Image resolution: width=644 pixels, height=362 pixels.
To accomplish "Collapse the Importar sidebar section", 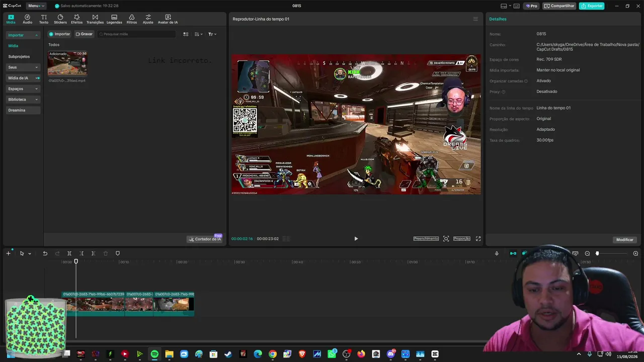I will tap(23, 35).
